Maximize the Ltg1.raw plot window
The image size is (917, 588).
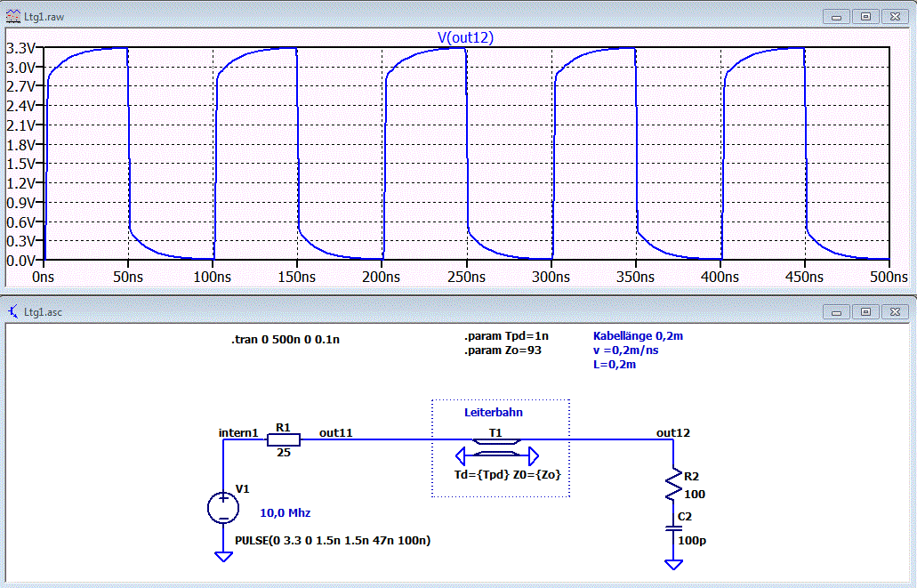865,17
